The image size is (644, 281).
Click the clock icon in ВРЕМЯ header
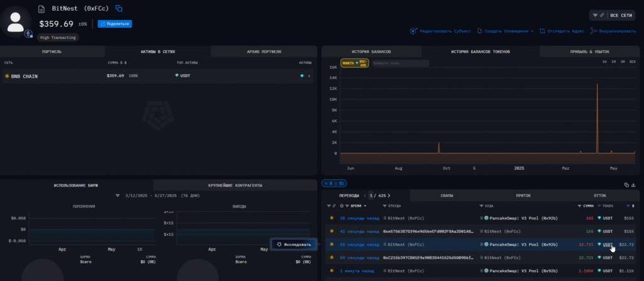tap(342, 206)
